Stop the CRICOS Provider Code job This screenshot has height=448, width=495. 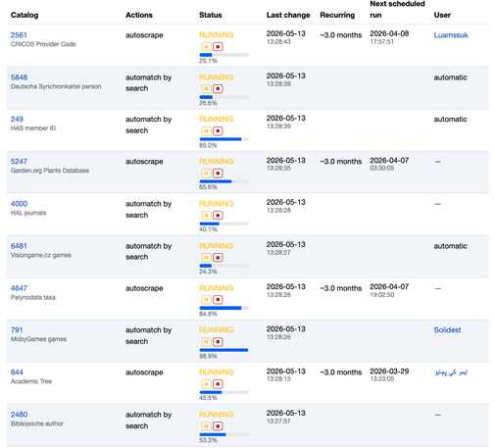(x=218, y=47)
